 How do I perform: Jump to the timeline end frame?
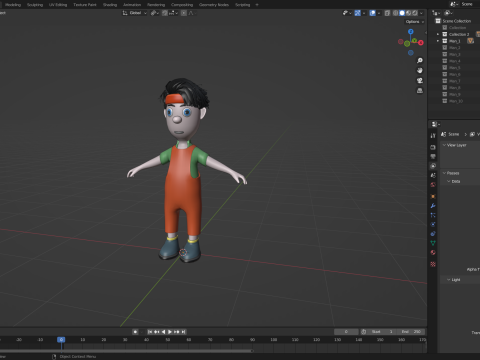point(183,332)
